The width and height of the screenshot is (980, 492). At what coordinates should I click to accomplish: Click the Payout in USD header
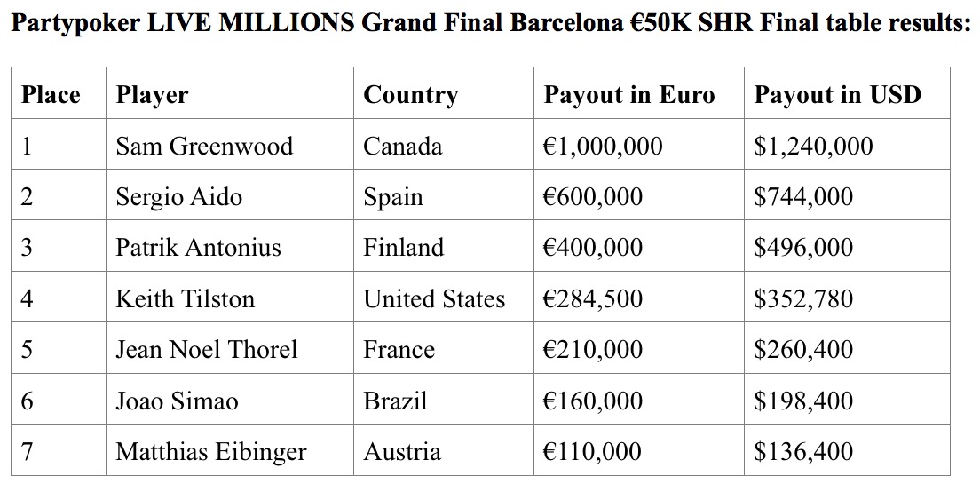pos(847,94)
